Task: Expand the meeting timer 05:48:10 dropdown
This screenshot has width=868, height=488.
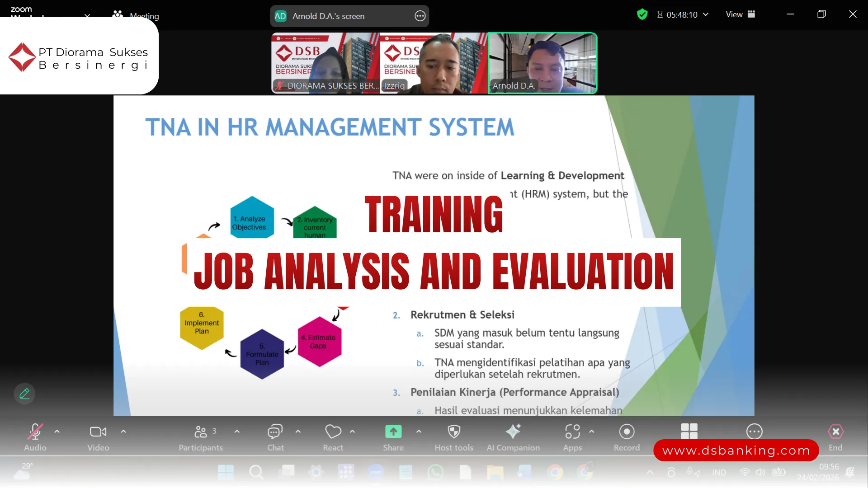Action: 706,14
